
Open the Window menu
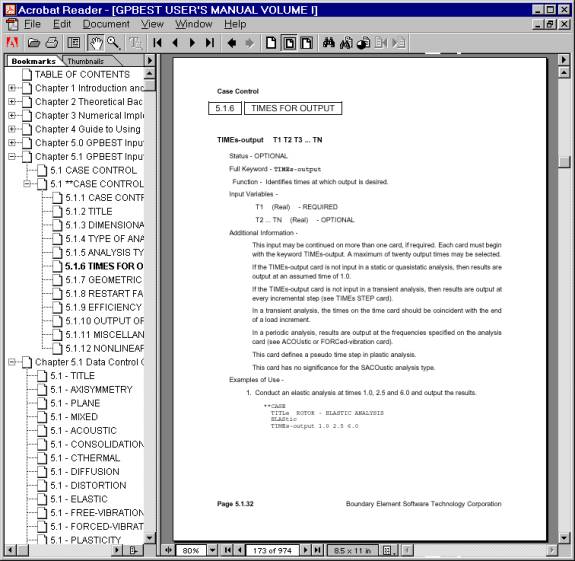coord(194,24)
